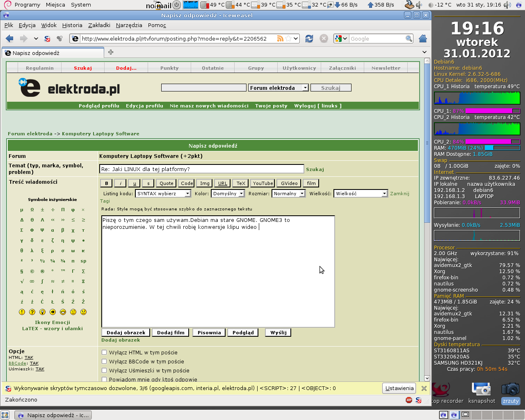Click the NoScript icon in the status bar
This screenshot has width=525, height=420.
[418, 400]
